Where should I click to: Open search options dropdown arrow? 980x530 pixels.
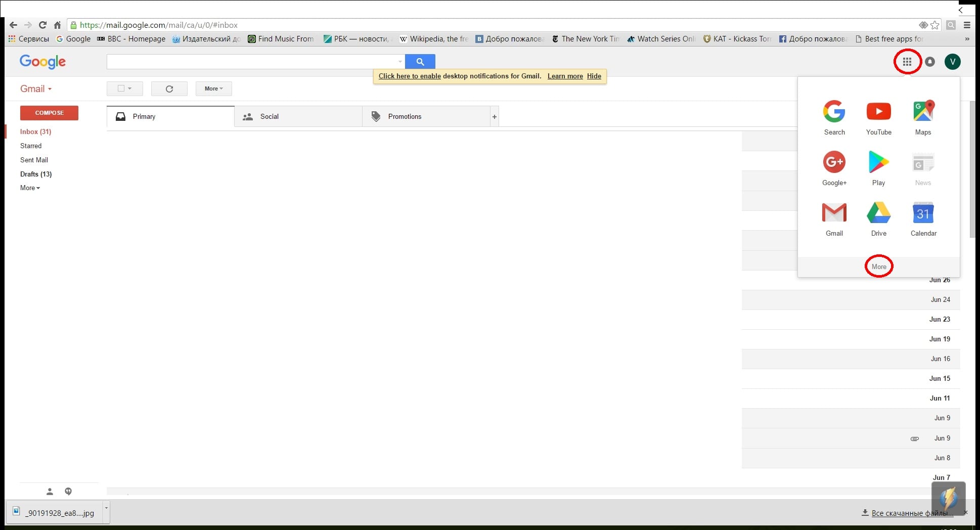pos(400,62)
